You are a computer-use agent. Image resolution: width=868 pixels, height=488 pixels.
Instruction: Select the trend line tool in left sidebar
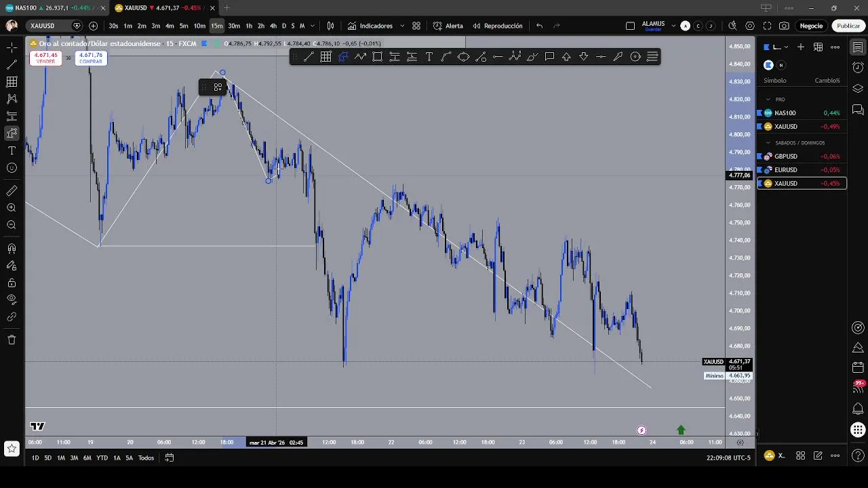click(12, 65)
